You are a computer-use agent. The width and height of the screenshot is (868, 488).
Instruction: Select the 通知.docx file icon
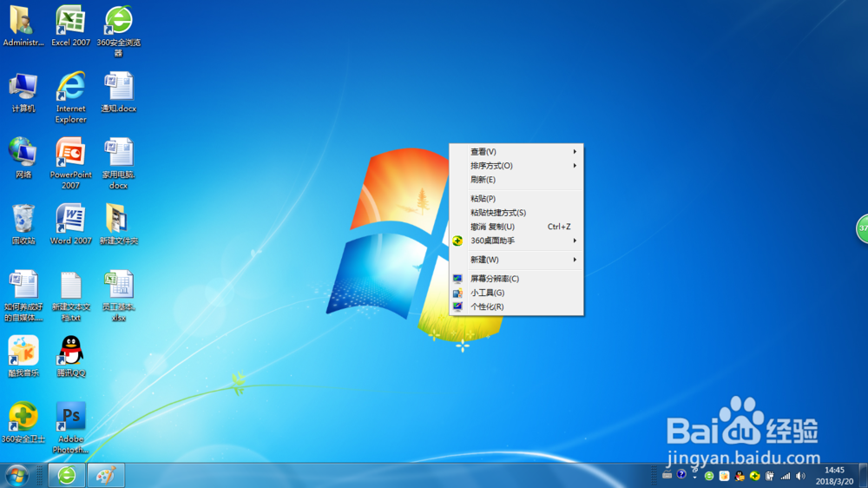(x=118, y=93)
